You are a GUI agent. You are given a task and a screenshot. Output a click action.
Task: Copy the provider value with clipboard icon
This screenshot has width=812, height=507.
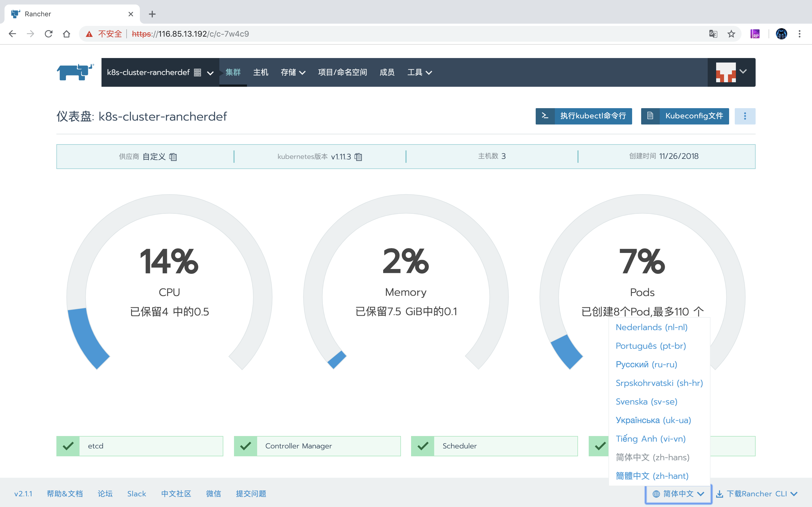click(x=173, y=157)
